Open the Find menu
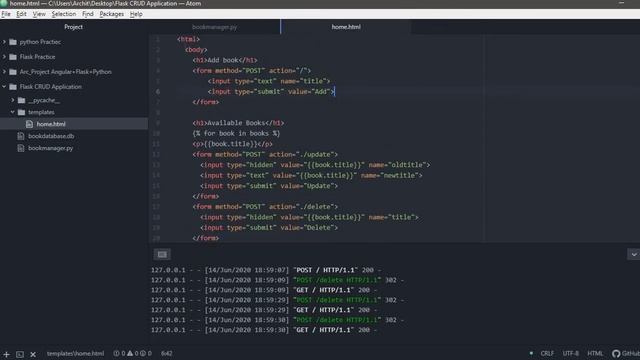 click(88, 14)
